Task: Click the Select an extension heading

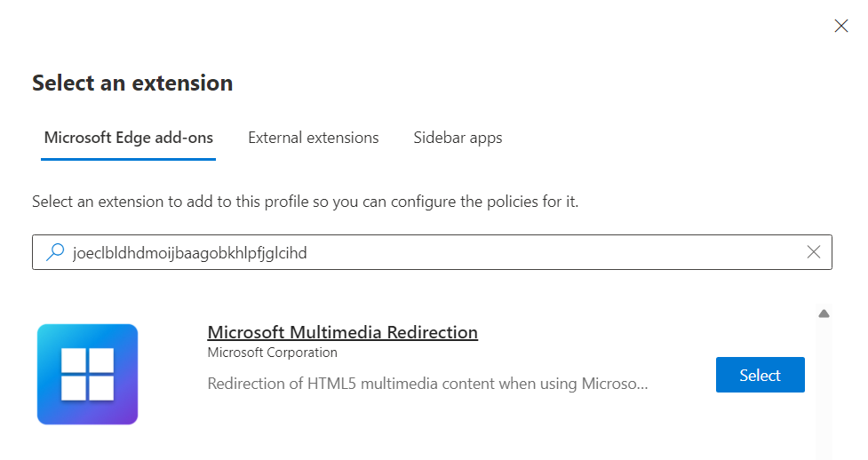Action: 132,83
